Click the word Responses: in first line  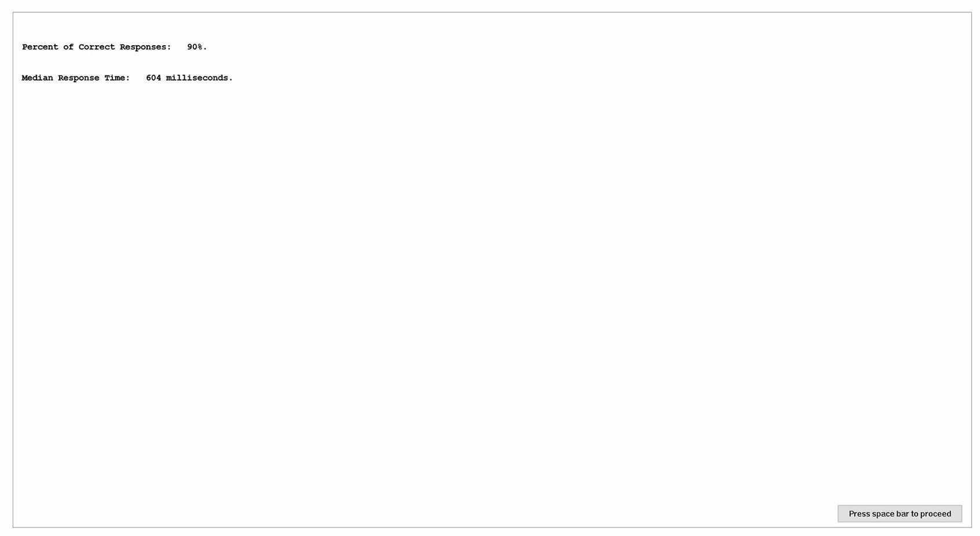pyautogui.click(x=145, y=47)
